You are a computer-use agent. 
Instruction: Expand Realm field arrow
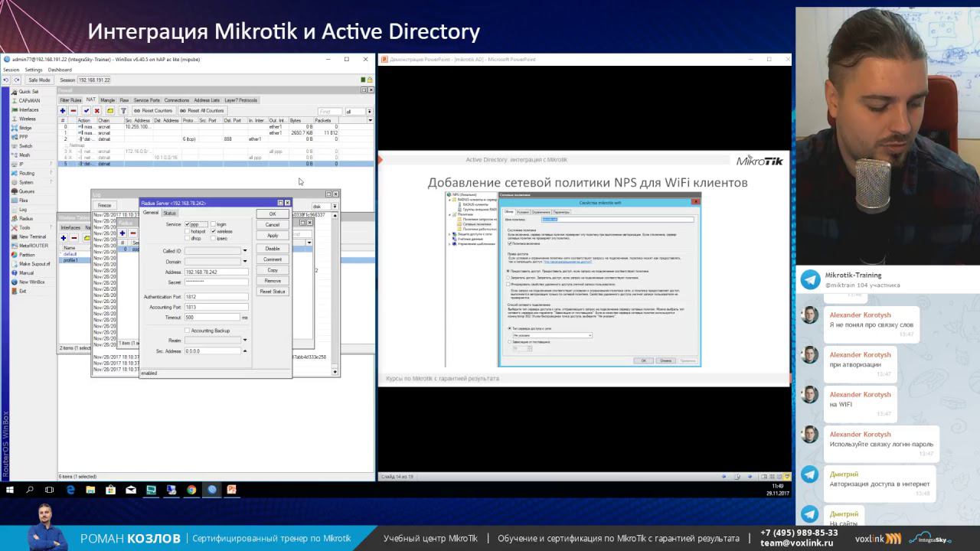[245, 341]
